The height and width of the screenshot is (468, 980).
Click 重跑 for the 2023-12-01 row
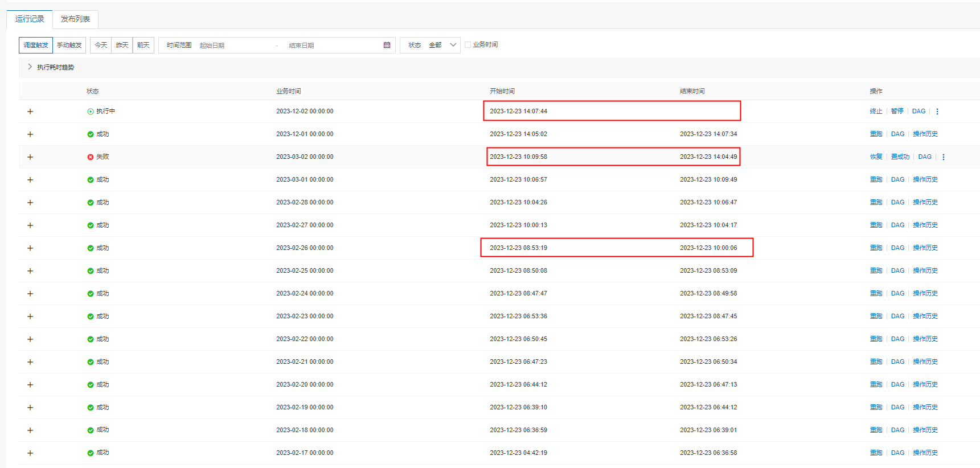point(876,134)
